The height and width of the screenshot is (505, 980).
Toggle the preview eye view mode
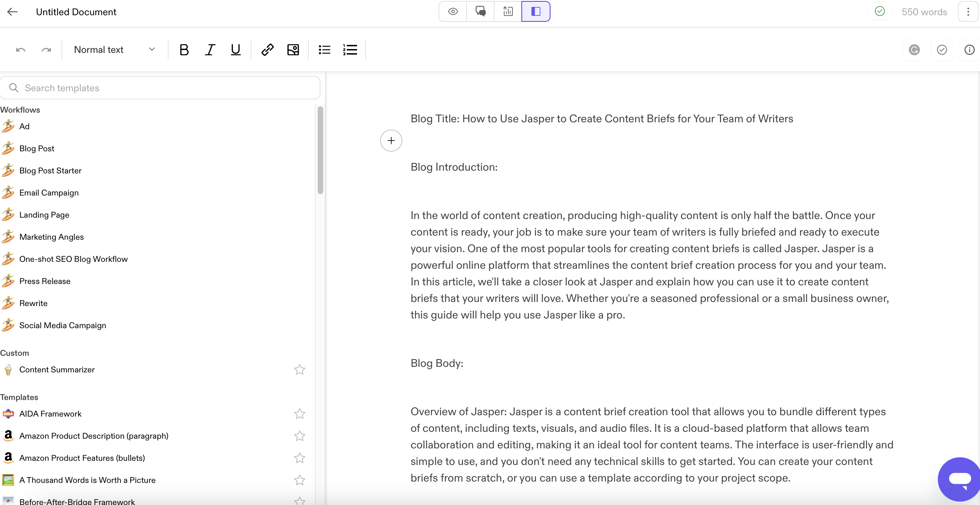[x=453, y=11]
